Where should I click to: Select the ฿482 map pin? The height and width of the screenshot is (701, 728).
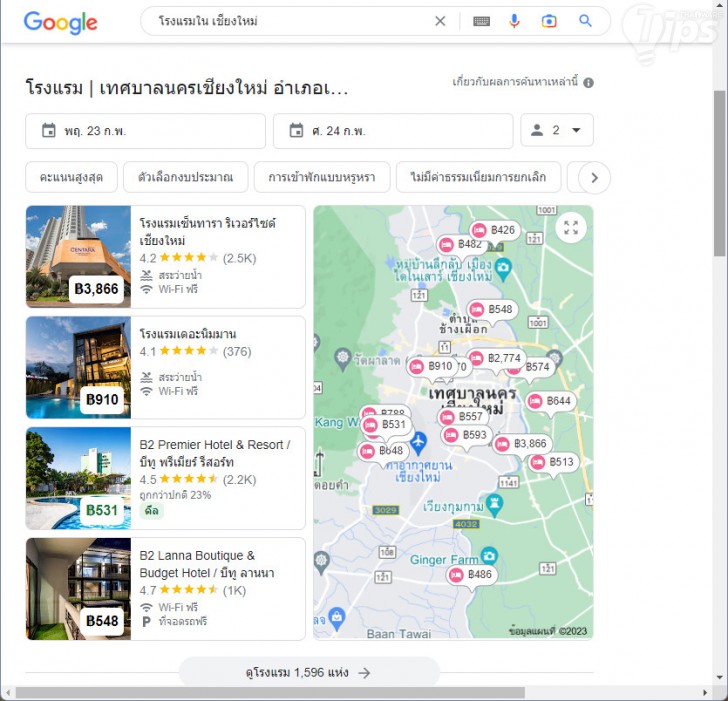click(x=462, y=244)
